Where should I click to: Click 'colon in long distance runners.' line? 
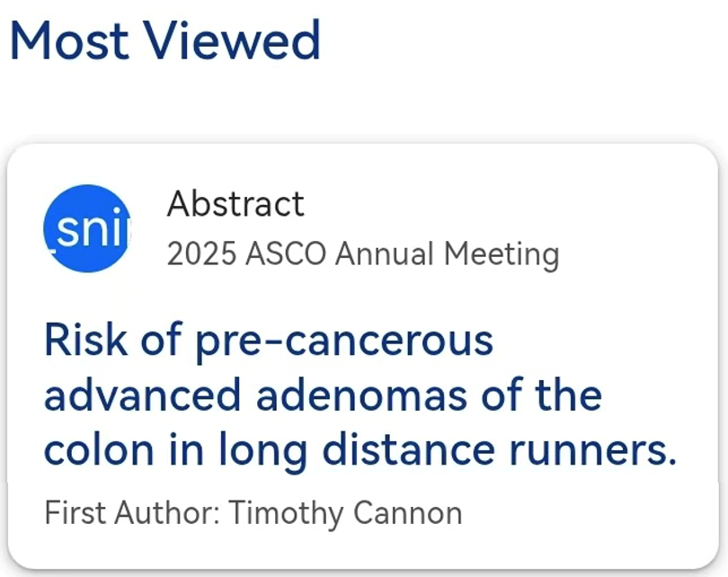[360, 450]
